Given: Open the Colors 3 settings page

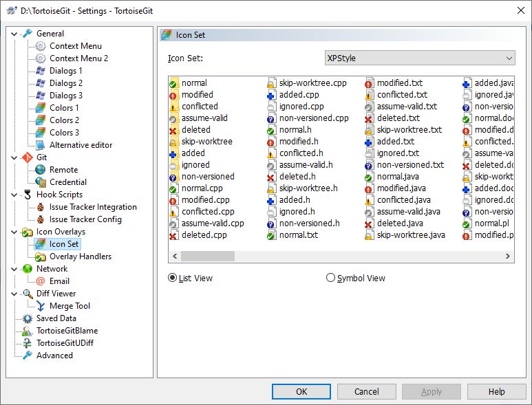Looking at the screenshot, I should pos(64,133).
